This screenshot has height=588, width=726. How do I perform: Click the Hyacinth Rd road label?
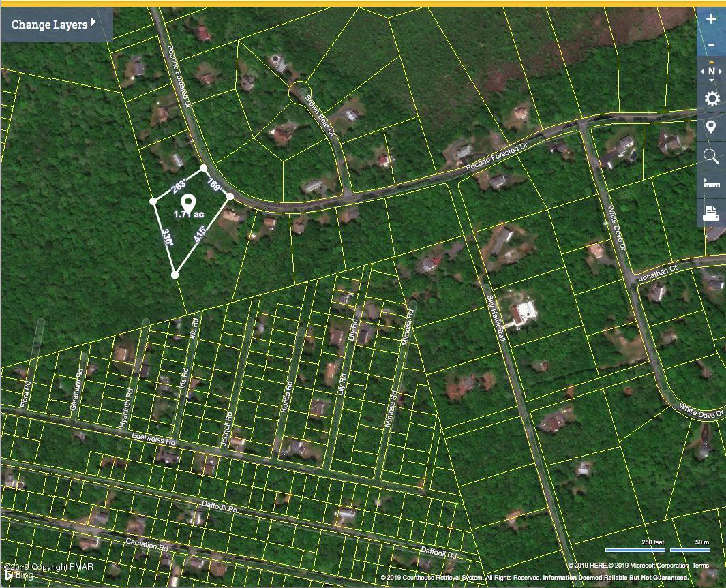coord(126,408)
